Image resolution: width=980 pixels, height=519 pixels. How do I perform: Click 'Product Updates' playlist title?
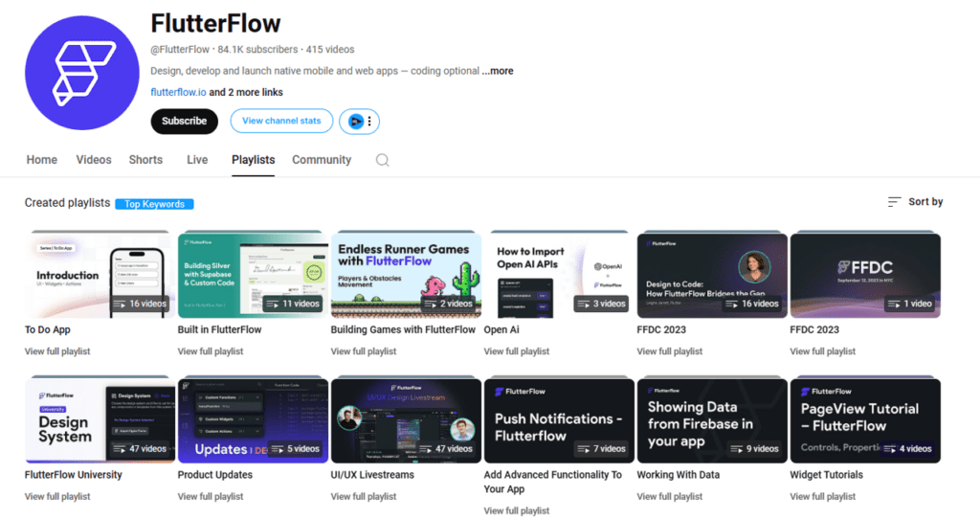215,475
